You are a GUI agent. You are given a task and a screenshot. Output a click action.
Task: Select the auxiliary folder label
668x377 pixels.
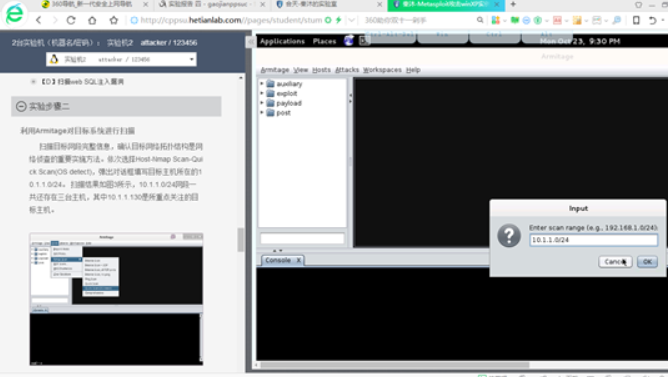point(289,84)
